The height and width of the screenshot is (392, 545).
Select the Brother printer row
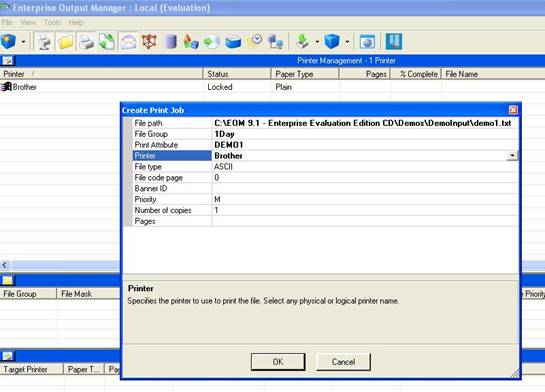[x=101, y=87]
